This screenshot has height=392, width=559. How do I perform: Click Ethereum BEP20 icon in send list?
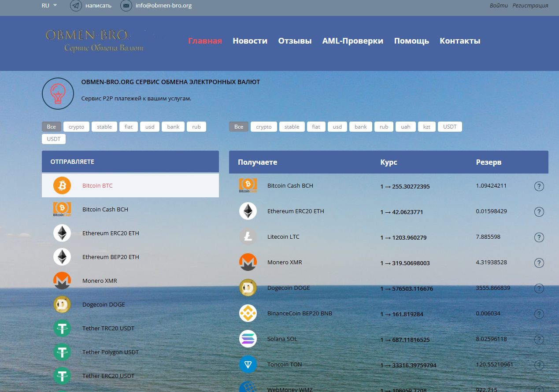(62, 257)
